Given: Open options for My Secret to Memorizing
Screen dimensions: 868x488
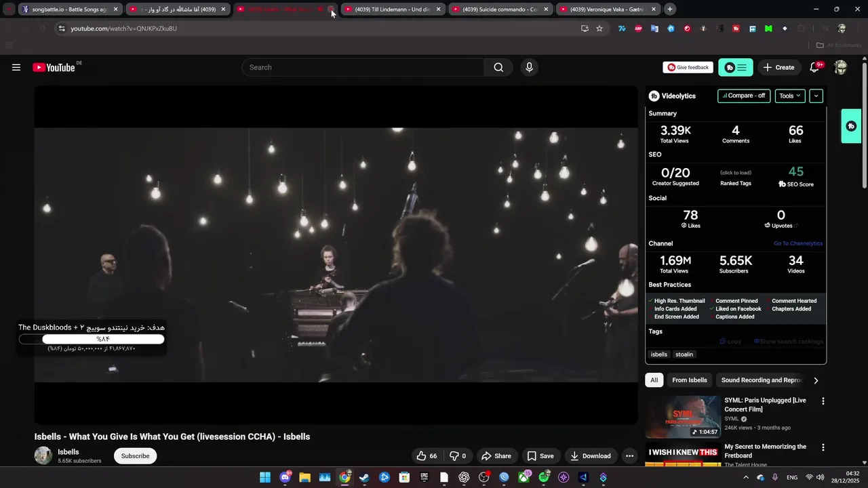Looking at the screenshot, I should pos(823,447).
